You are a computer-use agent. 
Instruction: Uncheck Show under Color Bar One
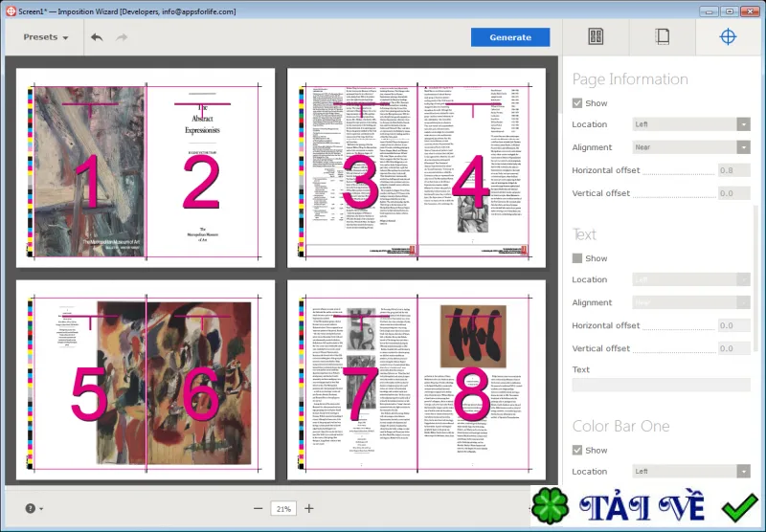tap(577, 450)
